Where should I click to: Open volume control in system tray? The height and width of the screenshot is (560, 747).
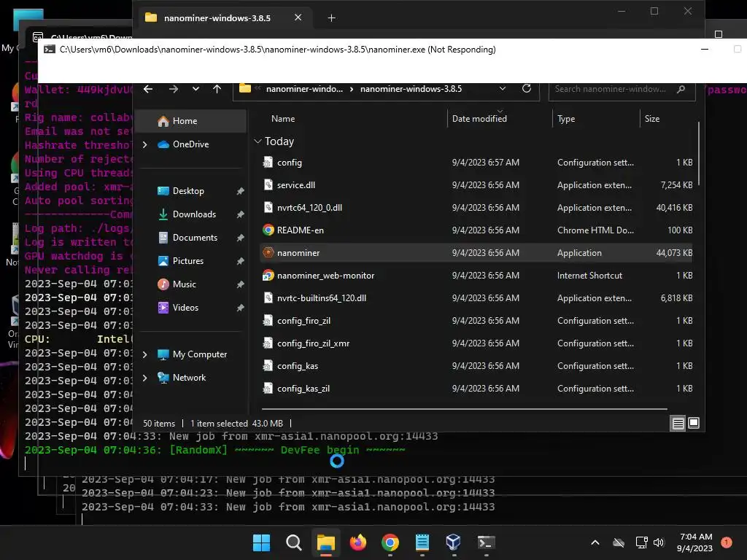(659, 542)
